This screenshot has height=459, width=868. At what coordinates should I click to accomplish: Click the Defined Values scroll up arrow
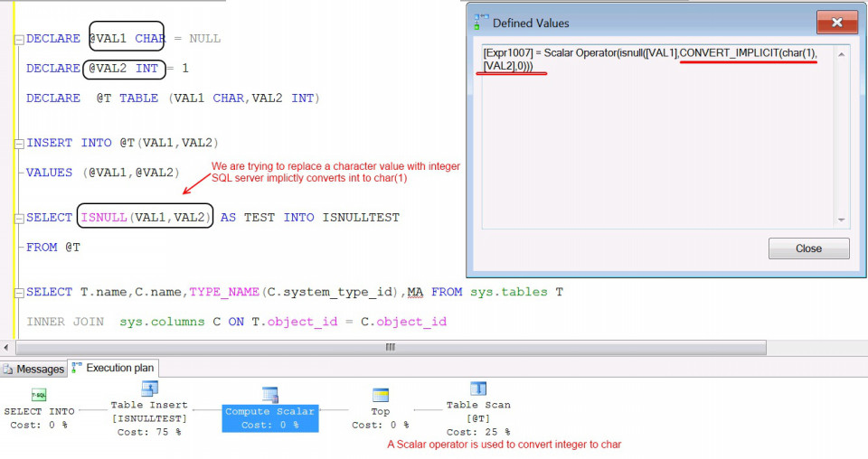[842, 54]
